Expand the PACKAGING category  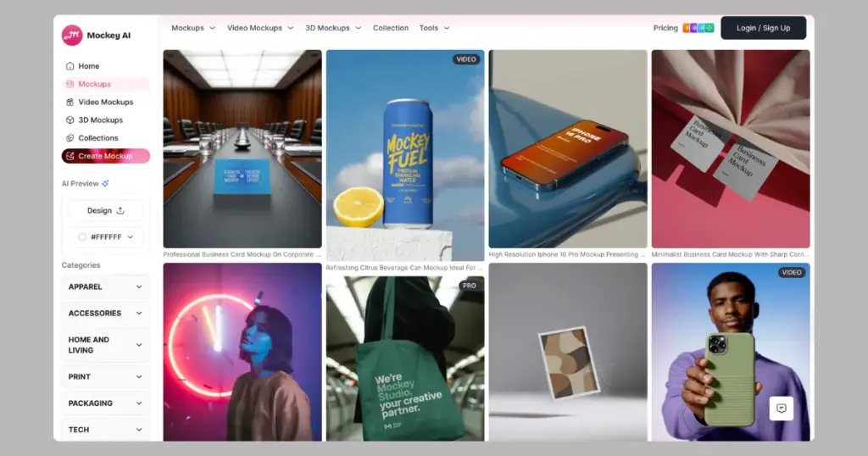click(105, 403)
